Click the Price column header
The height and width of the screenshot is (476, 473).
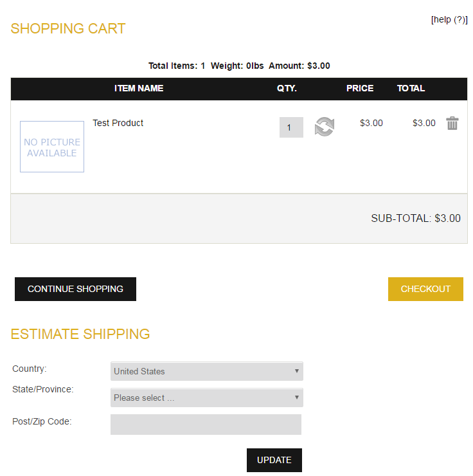(x=359, y=88)
